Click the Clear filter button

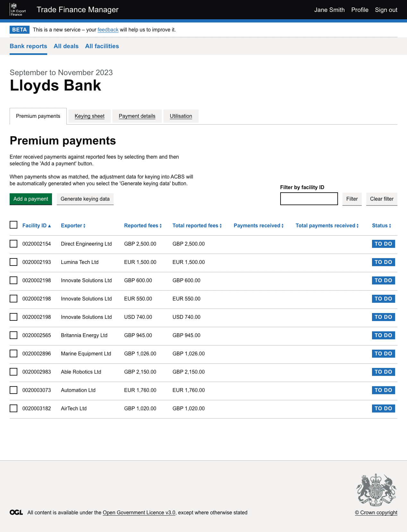tap(382, 199)
